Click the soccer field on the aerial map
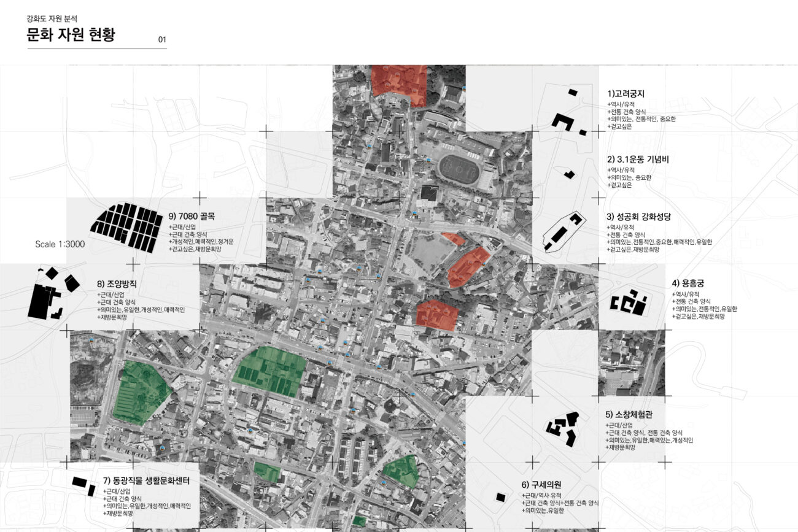Image resolution: width=798 pixels, height=532 pixels. coord(457,169)
